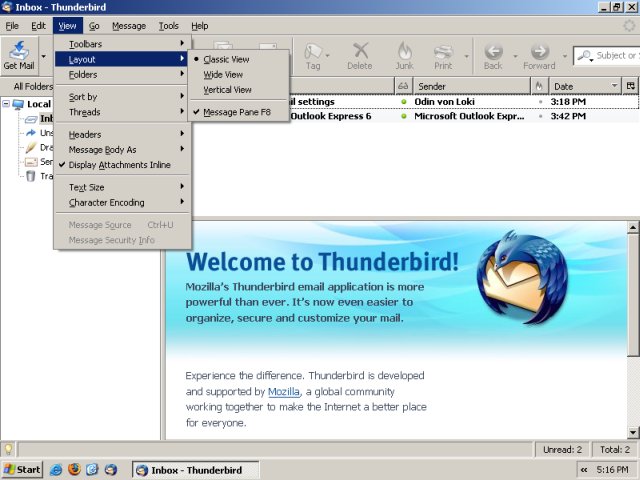Open the File menu
Viewport: 640px width, 480px height.
(12, 26)
